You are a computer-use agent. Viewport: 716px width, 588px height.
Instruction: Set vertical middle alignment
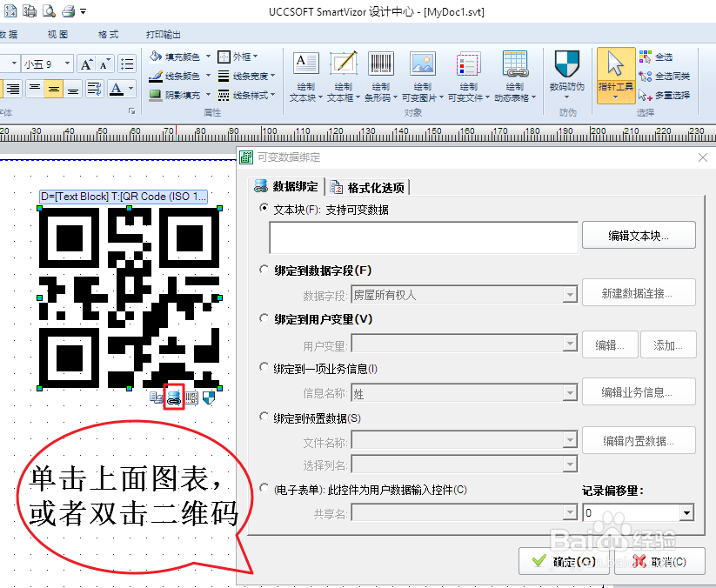pos(53,89)
